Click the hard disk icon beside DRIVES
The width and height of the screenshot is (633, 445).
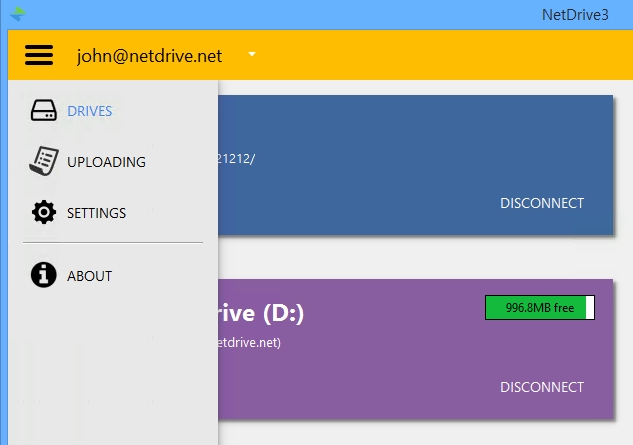click(44, 111)
